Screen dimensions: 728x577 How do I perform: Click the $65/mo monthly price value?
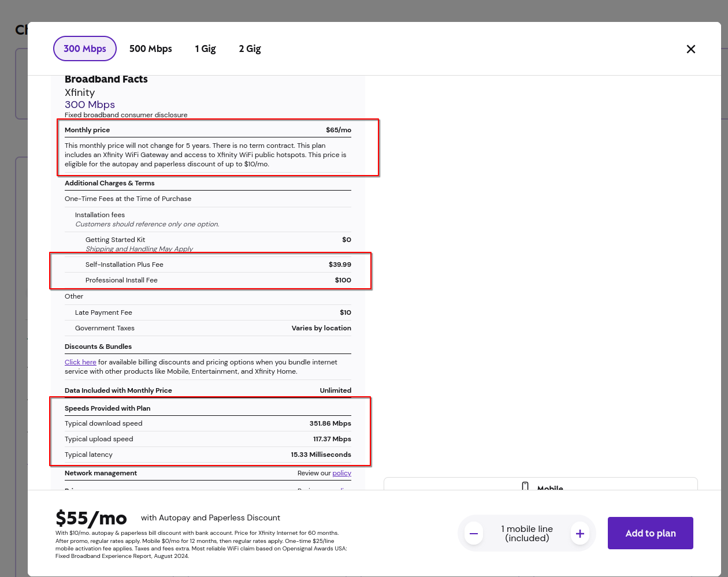click(x=339, y=130)
